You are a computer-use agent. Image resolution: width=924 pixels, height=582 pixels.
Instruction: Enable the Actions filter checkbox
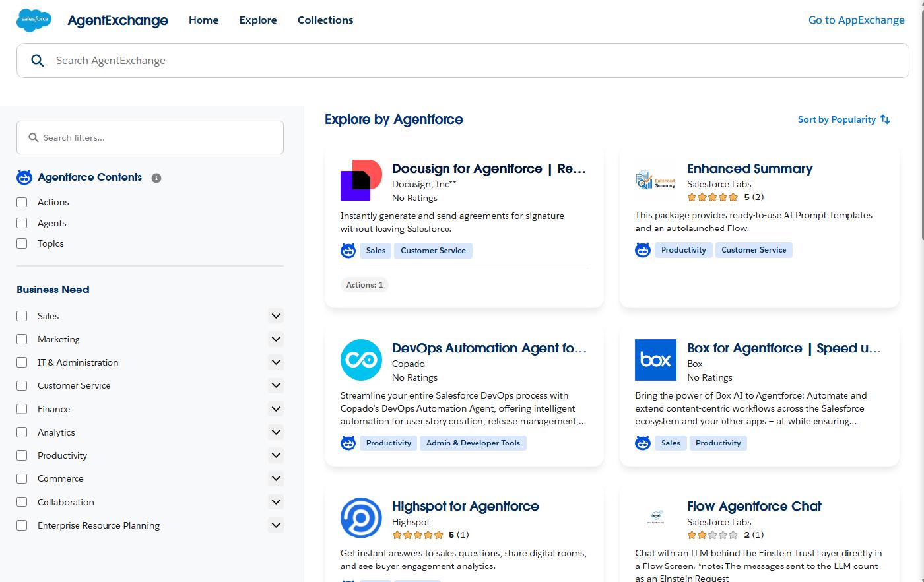tap(22, 203)
